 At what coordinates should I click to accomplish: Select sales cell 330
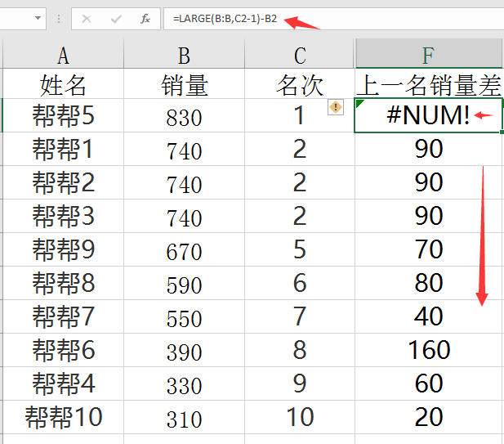point(184,383)
